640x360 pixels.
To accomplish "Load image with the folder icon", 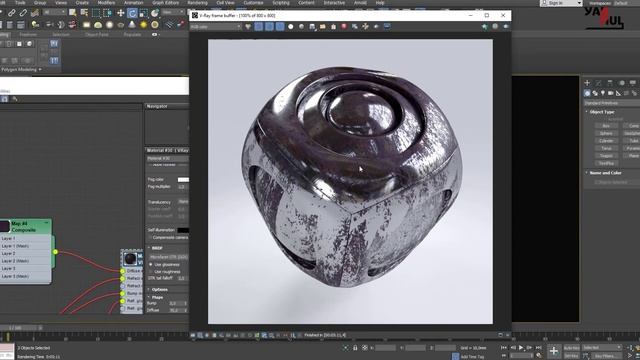I will point(323,27).
